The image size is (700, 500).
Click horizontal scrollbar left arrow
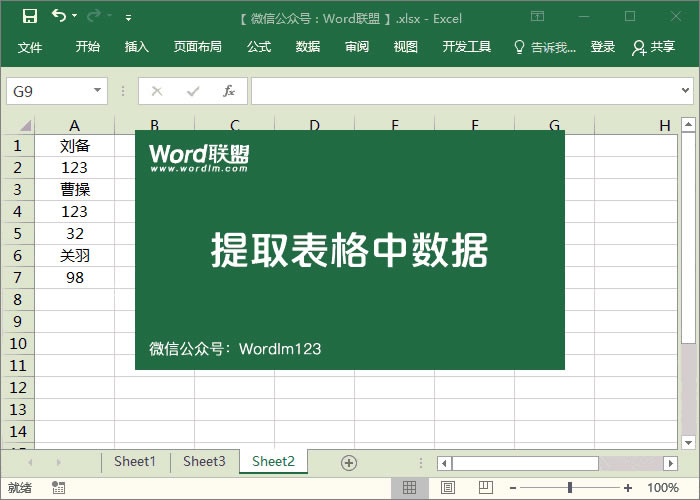(444, 463)
